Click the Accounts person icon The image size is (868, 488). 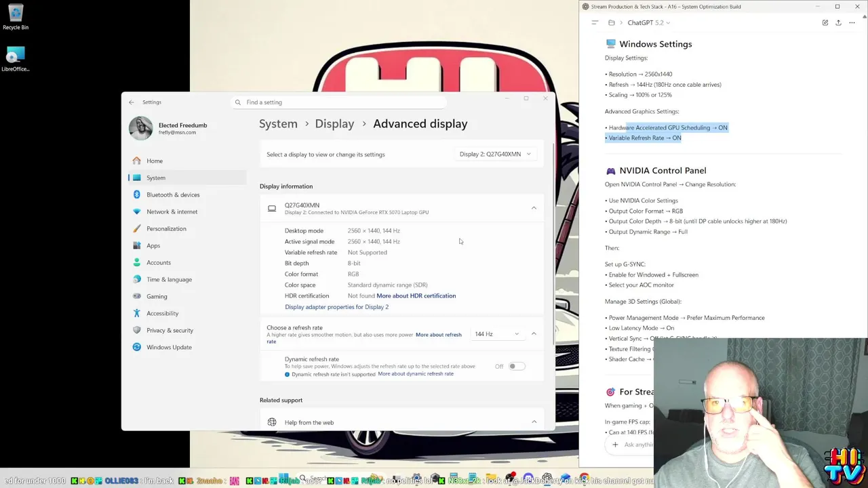[x=137, y=262]
